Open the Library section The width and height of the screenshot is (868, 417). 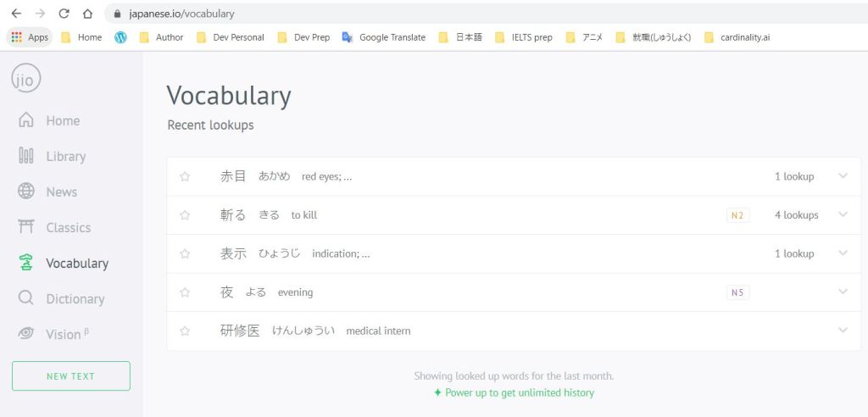click(65, 156)
